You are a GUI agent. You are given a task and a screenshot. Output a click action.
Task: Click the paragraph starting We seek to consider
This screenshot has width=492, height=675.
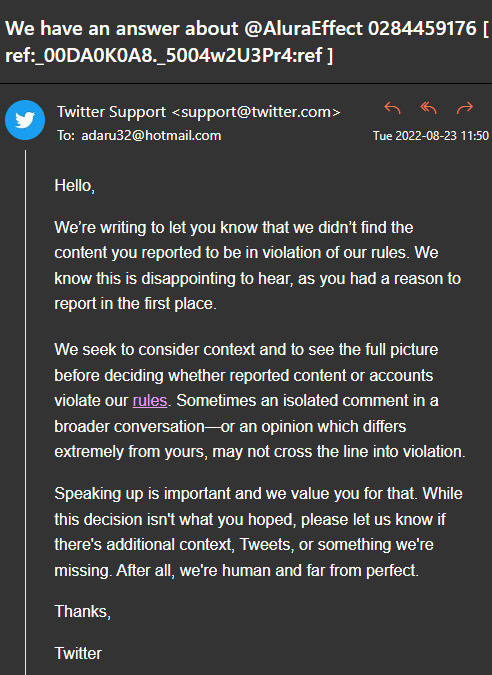click(260, 401)
